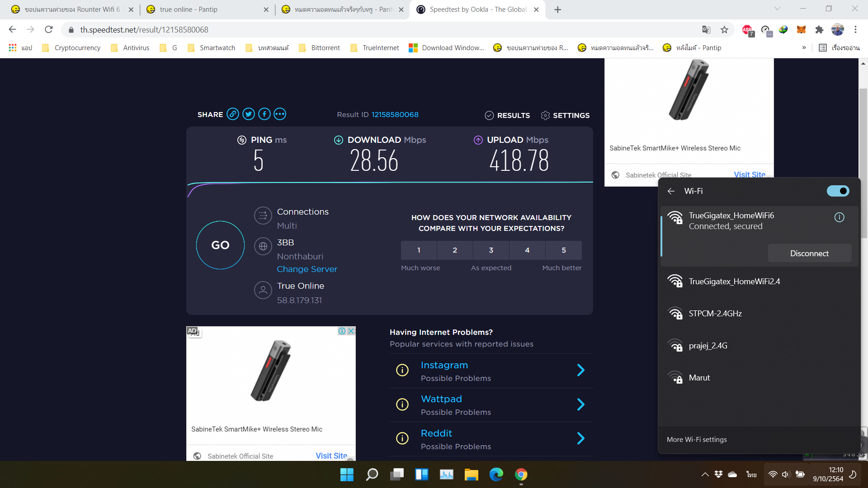This screenshot has height=488, width=868.
Task: Open Google Translate icon in address bar
Action: pos(706,30)
